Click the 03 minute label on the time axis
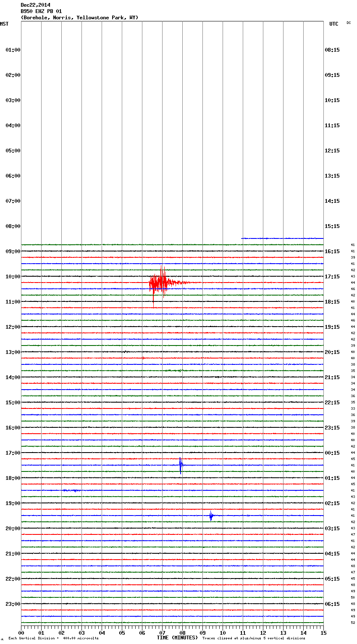The image size is (357, 644). click(x=81, y=633)
